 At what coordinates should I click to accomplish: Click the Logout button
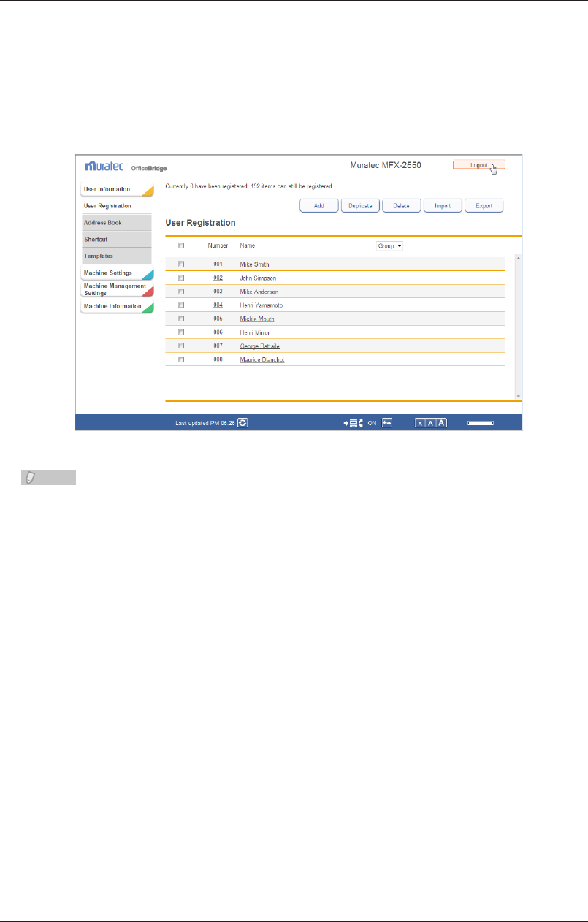479,165
